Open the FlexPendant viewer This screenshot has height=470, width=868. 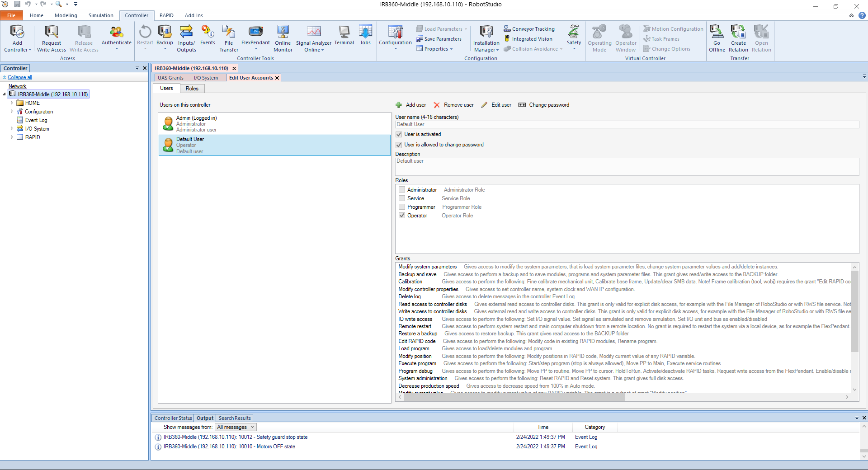pos(255,36)
